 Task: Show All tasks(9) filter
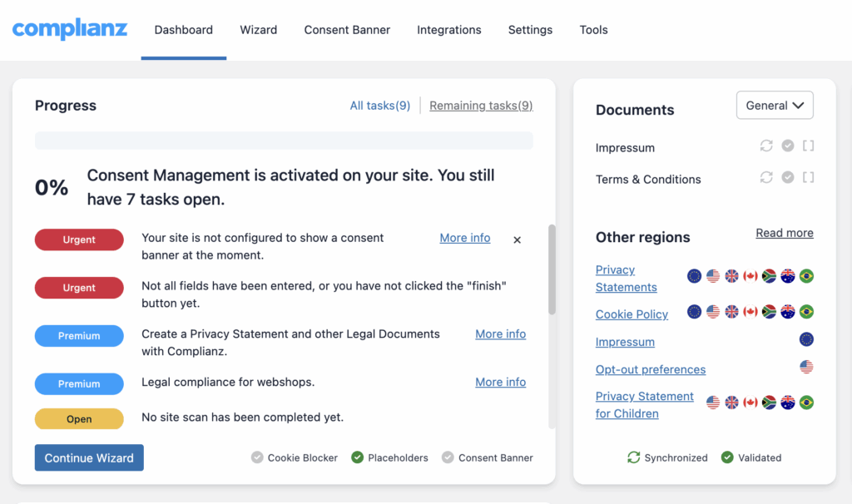tap(379, 106)
